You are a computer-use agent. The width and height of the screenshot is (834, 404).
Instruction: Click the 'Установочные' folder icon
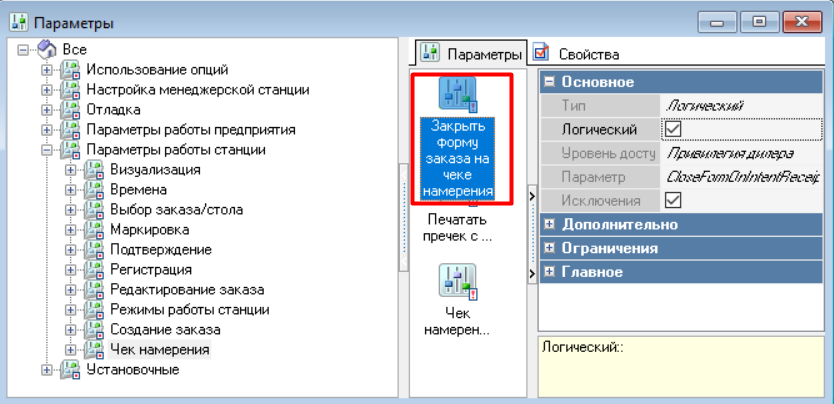click(71, 370)
